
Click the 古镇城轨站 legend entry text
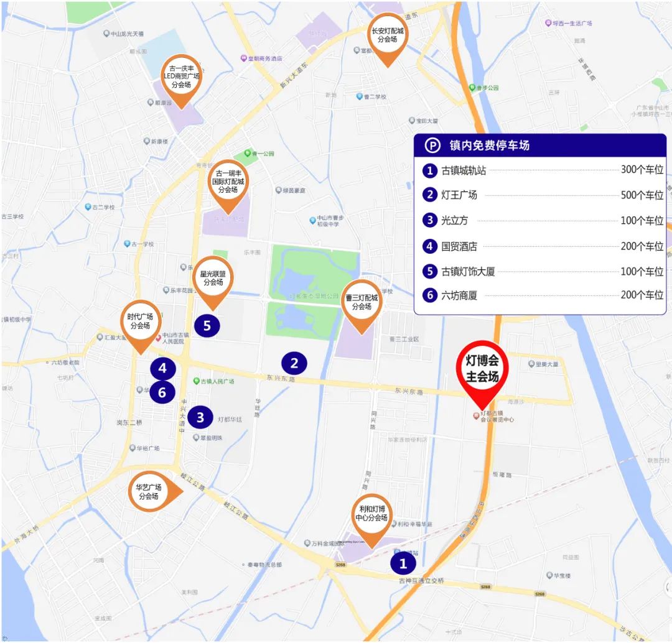[464, 171]
